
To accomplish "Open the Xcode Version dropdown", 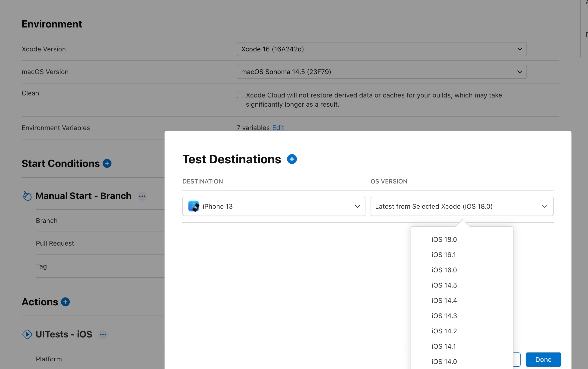I will (x=381, y=49).
